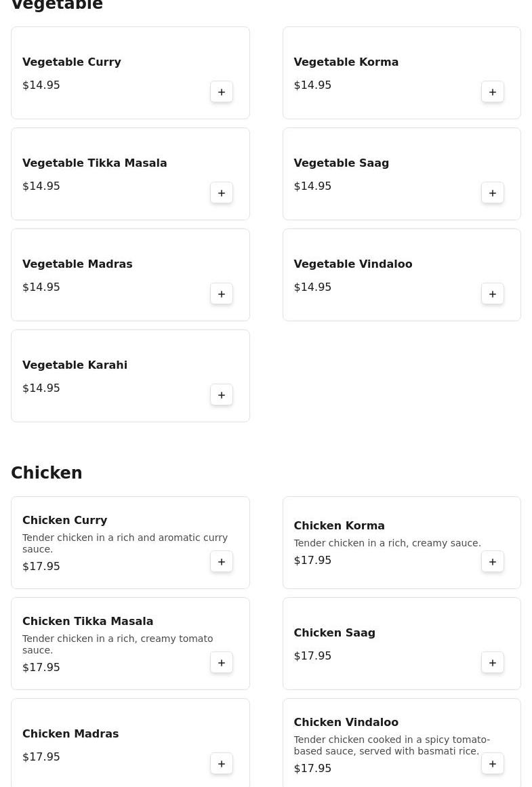Add Chicken Vindaloo using plus button

492,763
